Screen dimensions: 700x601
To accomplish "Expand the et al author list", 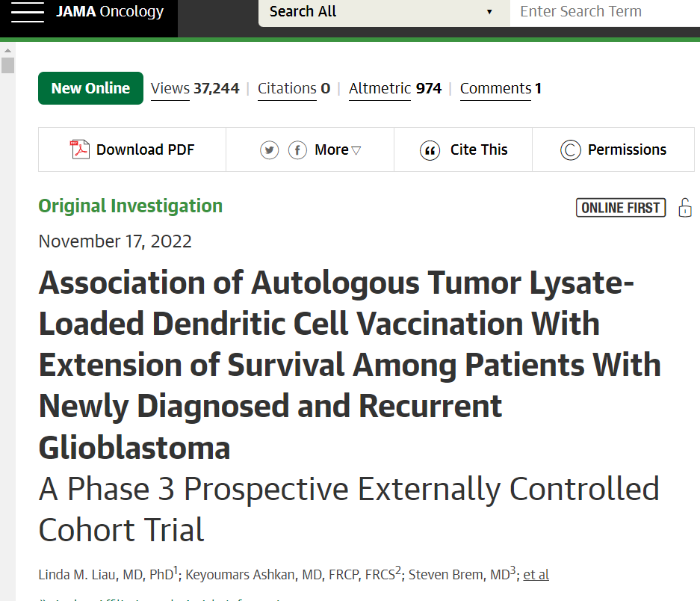I will 536,574.
